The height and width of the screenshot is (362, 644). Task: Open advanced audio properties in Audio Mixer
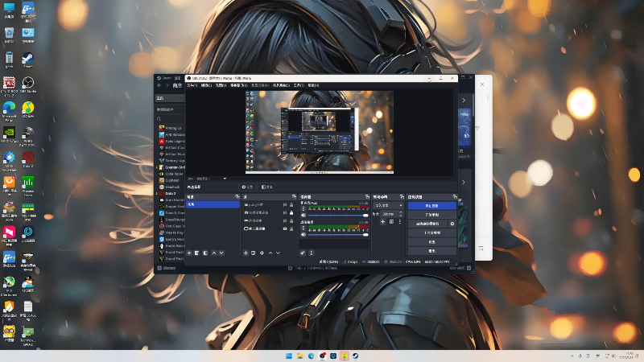click(303, 253)
